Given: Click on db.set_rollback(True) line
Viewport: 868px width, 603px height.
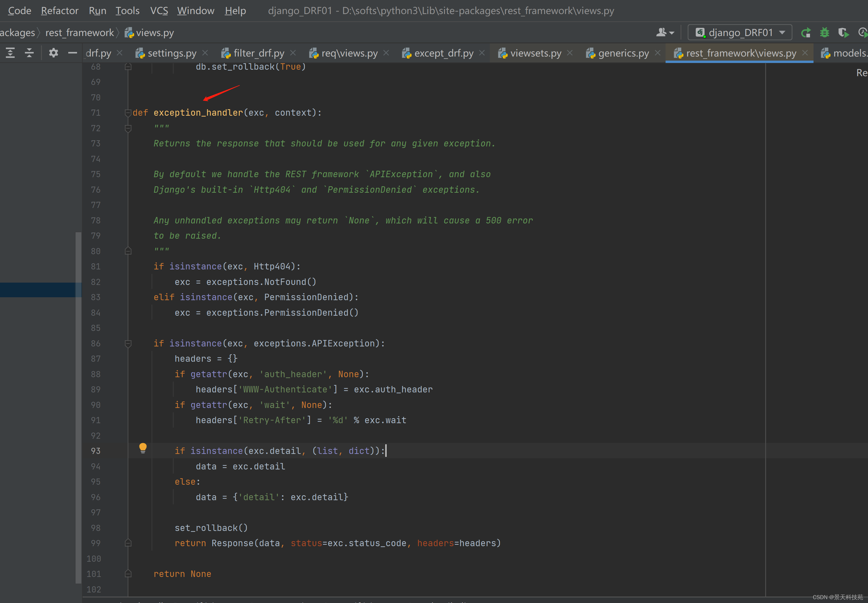Looking at the screenshot, I should (x=250, y=67).
